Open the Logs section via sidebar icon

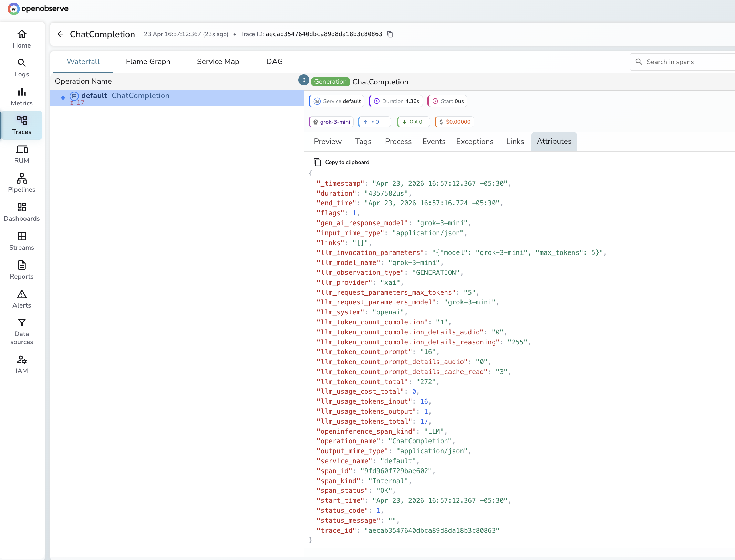coord(21,68)
